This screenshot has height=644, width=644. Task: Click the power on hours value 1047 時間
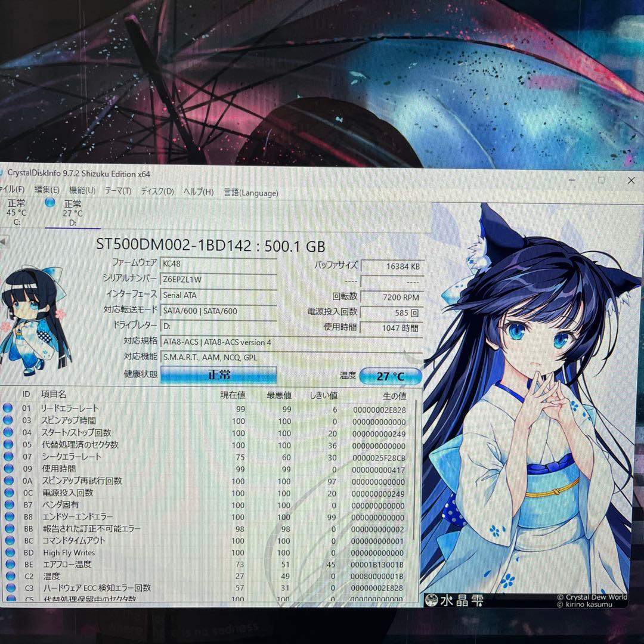(392, 328)
